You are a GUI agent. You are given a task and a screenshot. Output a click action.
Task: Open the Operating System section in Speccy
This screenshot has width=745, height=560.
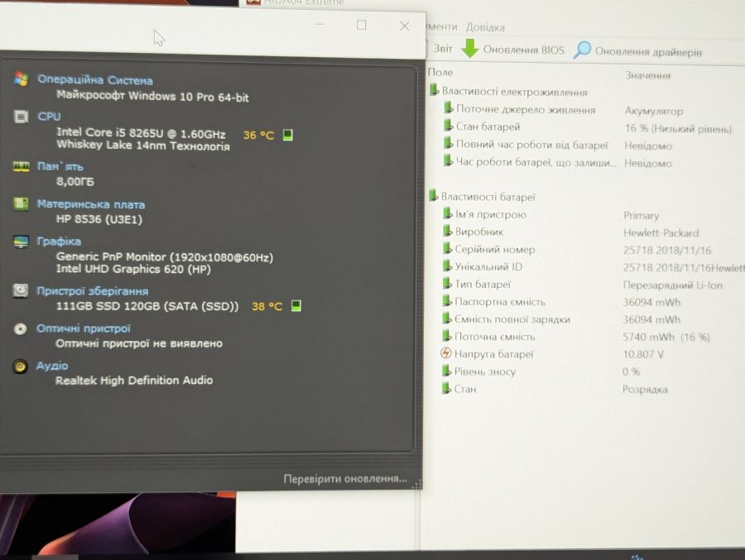(95, 79)
